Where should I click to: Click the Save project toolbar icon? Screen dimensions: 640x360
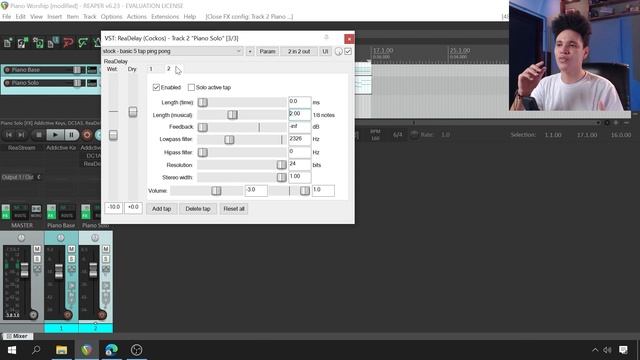(x=38, y=42)
